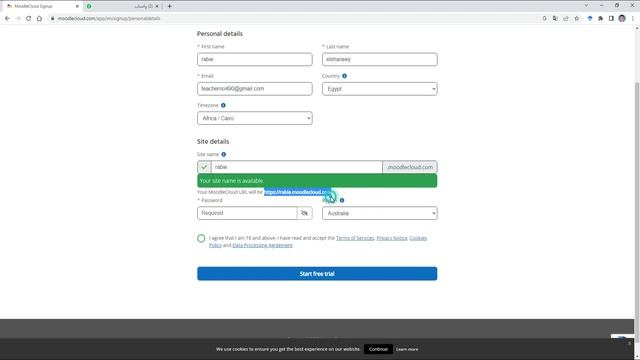Click the green site name checkmark
The height and width of the screenshot is (360, 640).
tap(204, 167)
